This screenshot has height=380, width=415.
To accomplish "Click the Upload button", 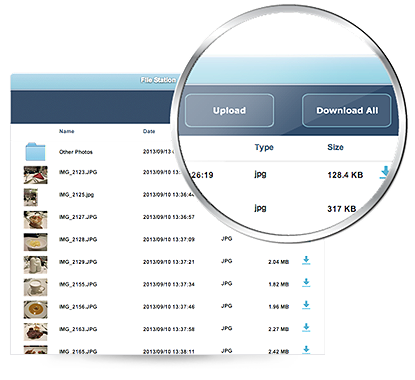I will click(x=229, y=110).
